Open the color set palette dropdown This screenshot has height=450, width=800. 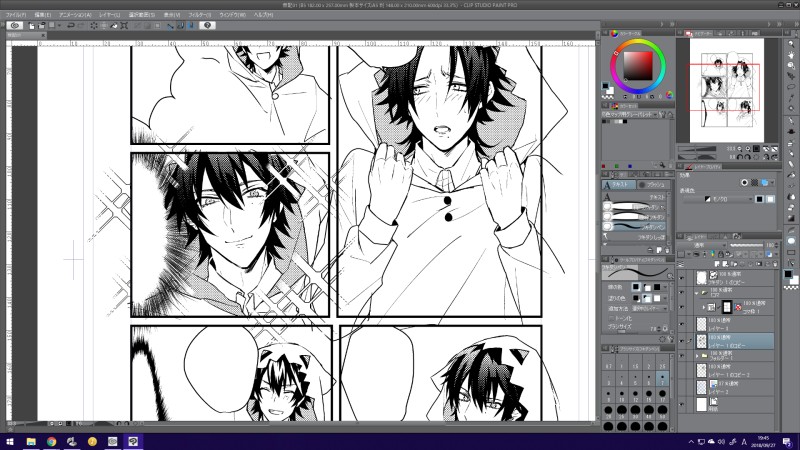click(x=630, y=115)
